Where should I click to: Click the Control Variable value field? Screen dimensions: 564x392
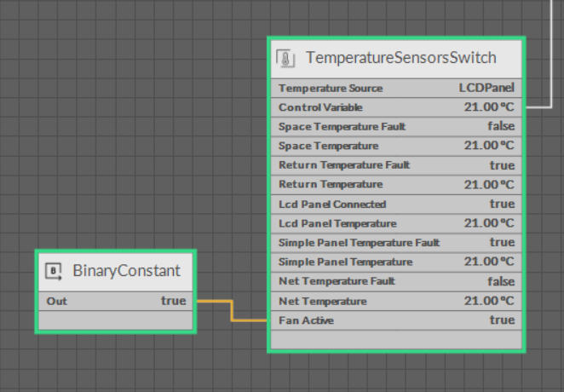click(x=489, y=107)
